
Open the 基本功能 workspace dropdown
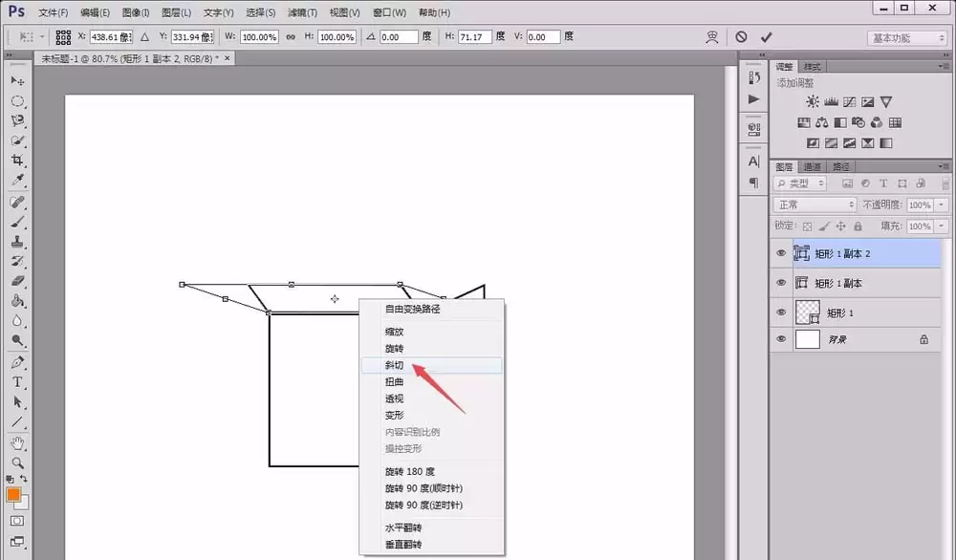906,38
